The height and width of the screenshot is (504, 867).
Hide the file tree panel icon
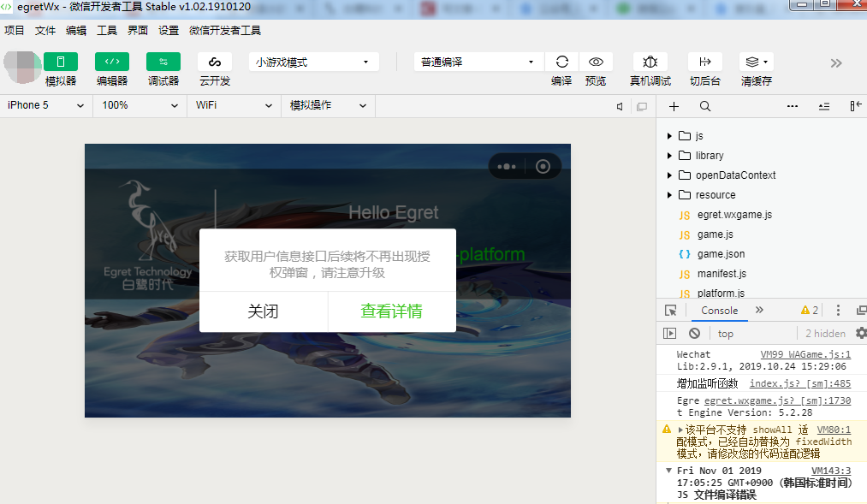(855, 106)
